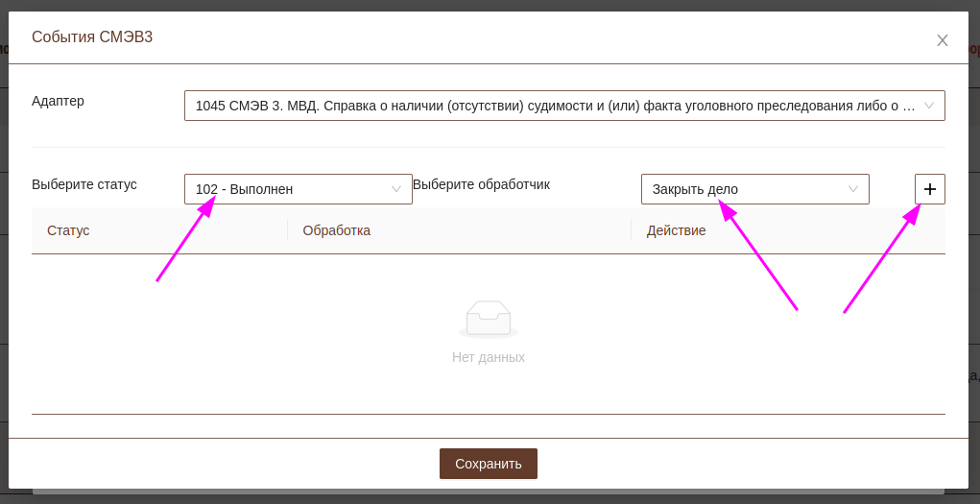This screenshot has height=504, width=980.
Task: Open the Адаптер dropdown showing 1045 СМЭВ 3
Action: coord(557,106)
